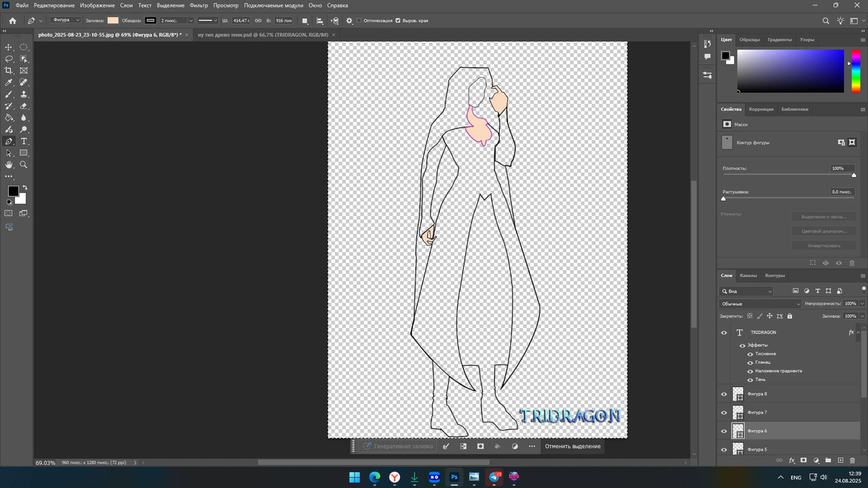This screenshot has width=868, height=488.
Task: Select the Eraser tool
Action: click(x=24, y=106)
